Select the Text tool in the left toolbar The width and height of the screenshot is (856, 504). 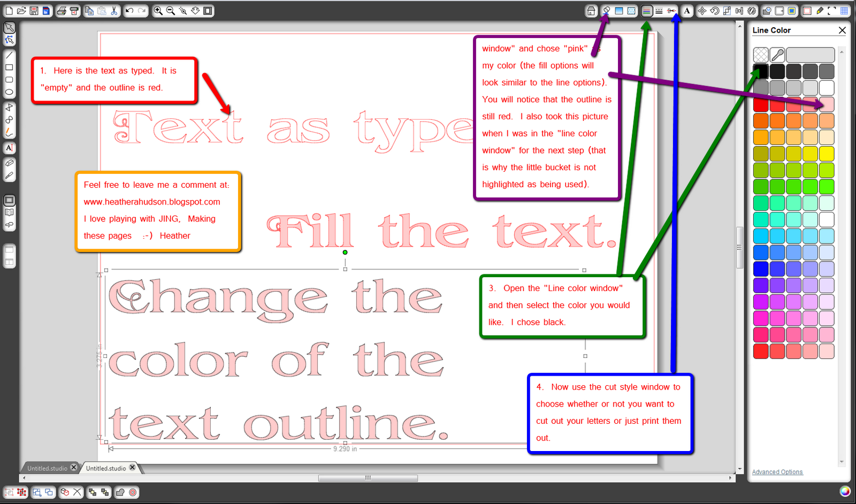click(x=9, y=148)
